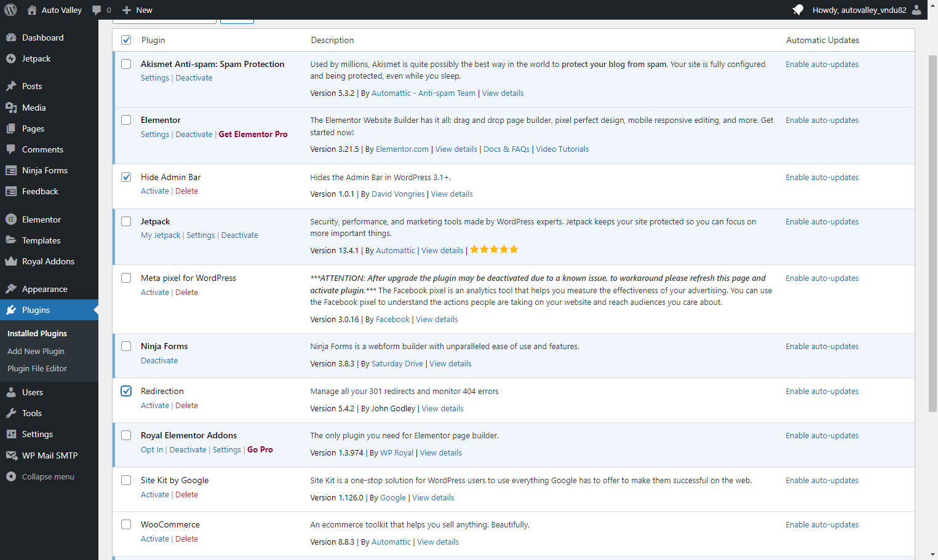
Task: Click the WP Mail SMTP envelope icon
Action: (11, 455)
